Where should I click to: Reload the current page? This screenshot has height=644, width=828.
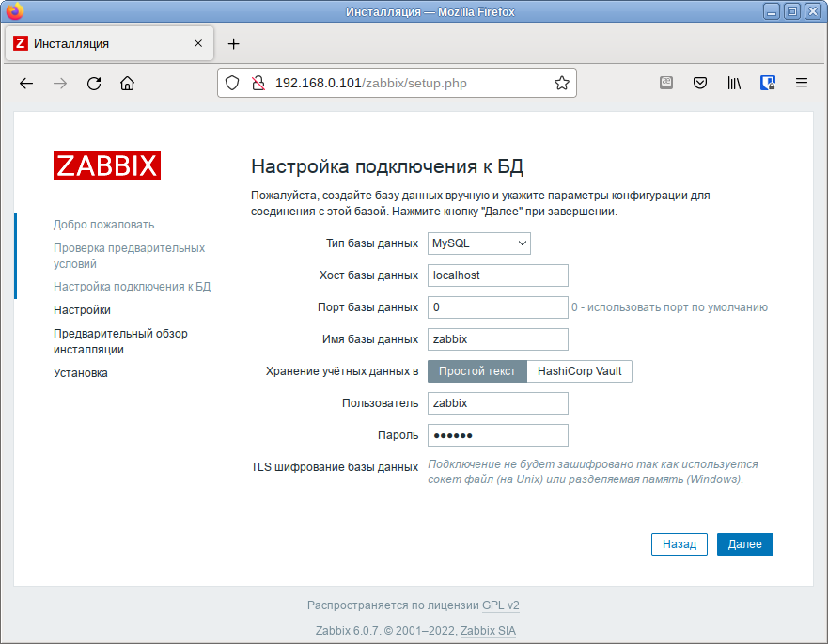point(94,83)
